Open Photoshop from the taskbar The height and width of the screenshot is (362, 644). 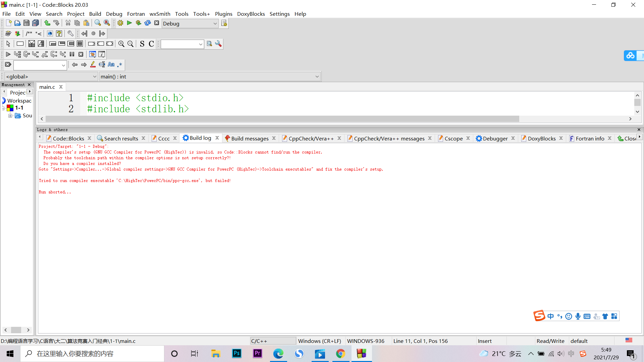(236, 354)
